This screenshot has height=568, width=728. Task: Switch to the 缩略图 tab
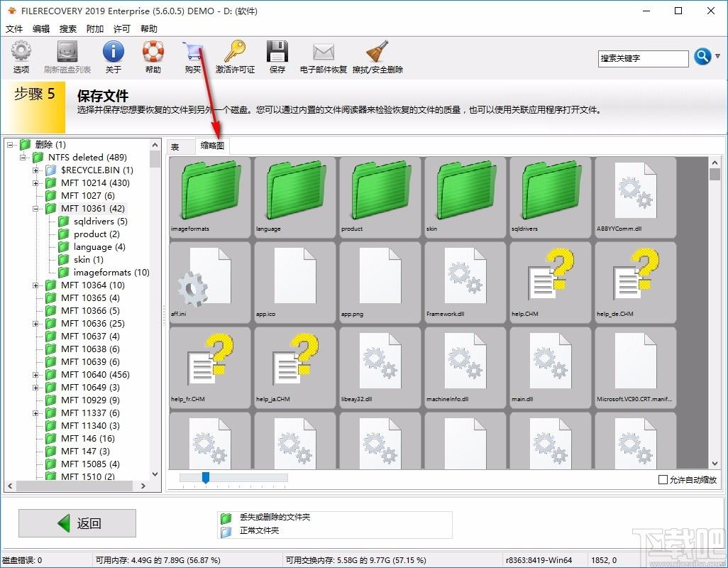click(x=212, y=146)
